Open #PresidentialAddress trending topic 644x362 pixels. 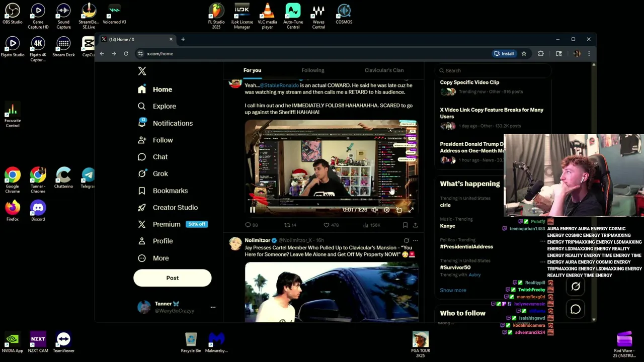(466, 247)
